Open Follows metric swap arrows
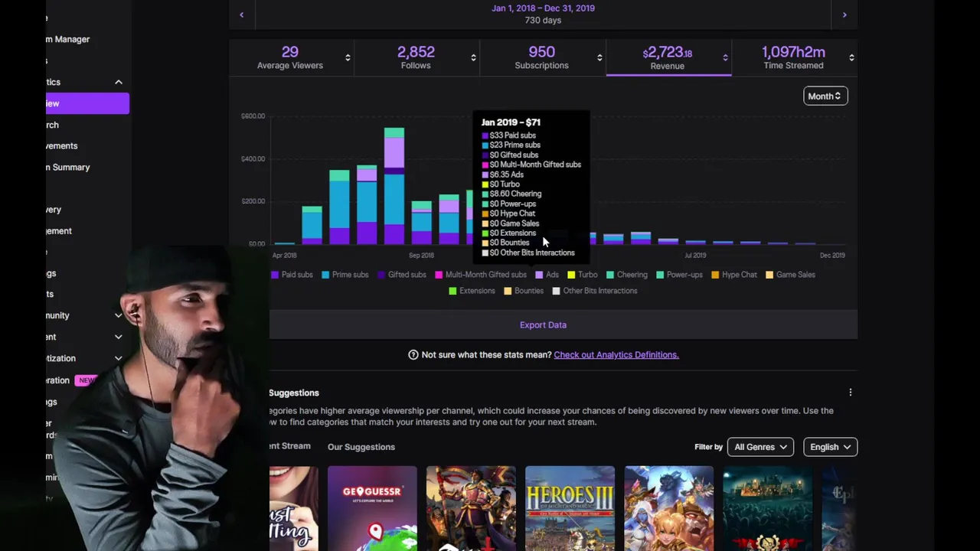The height and width of the screenshot is (551, 980). 473,57
